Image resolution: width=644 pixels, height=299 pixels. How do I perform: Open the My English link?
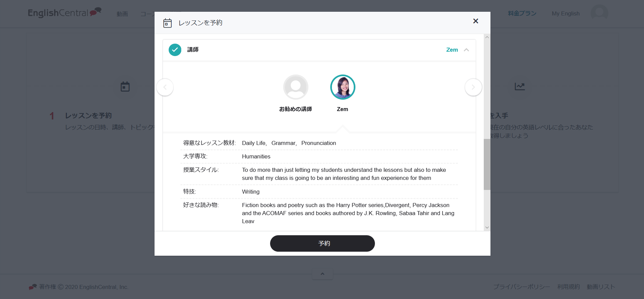(565, 13)
